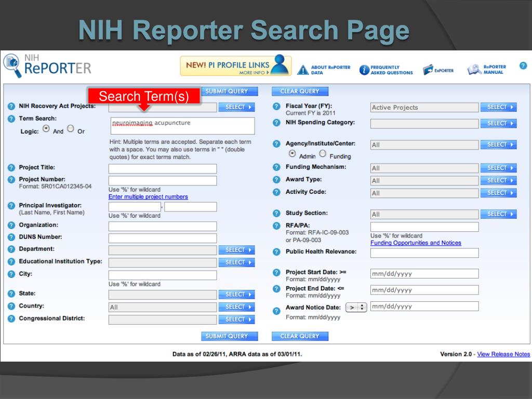The width and height of the screenshot is (532, 399).
Task: Click help icon for Study Section
Action: pyautogui.click(x=276, y=214)
